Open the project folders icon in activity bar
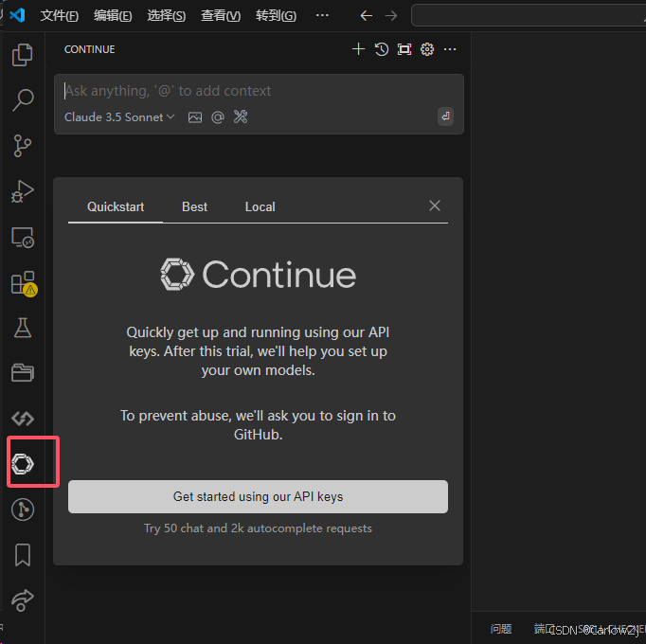This screenshot has width=646, height=644. coord(23,372)
